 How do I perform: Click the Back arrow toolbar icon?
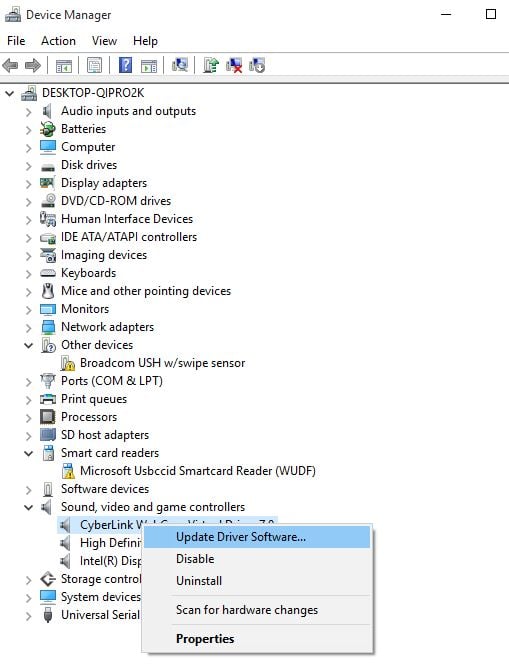(x=10, y=65)
